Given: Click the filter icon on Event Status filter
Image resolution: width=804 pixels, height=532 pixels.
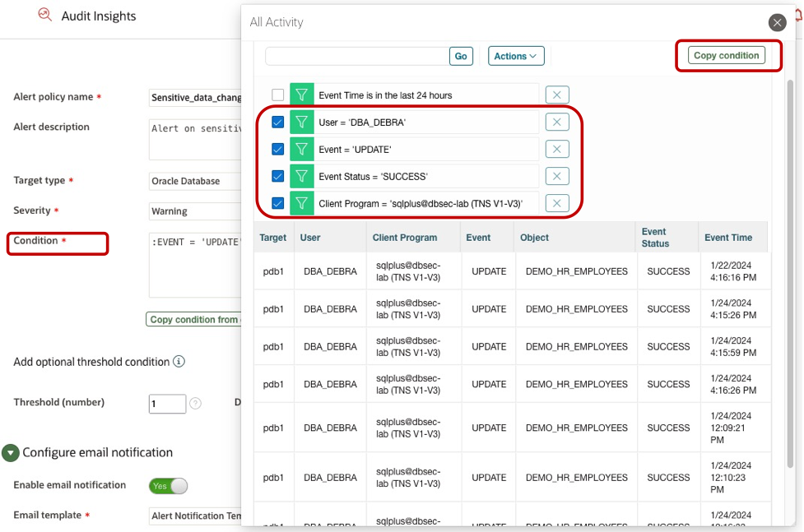Looking at the screenshot, I should point(301,175).
